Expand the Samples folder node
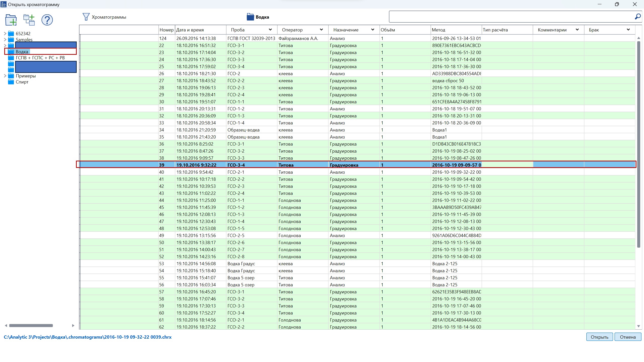This screenshot has height=362, width=644. (5, 39)
